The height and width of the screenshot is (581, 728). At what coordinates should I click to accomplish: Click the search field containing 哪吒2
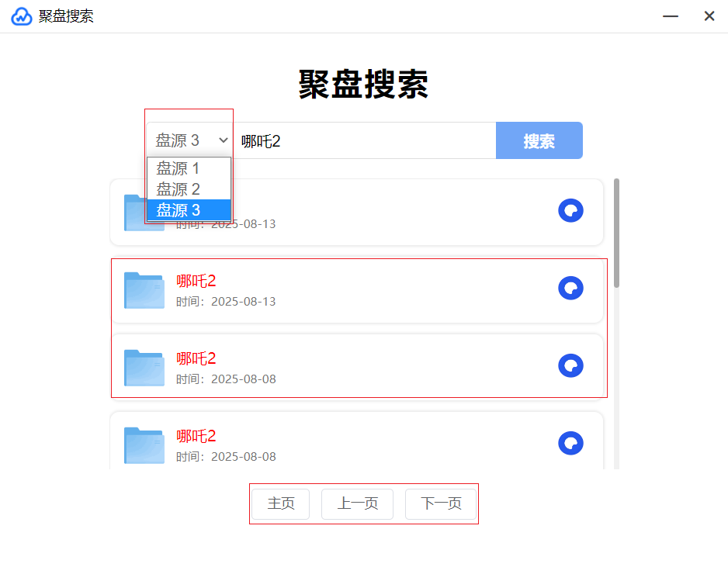(x=364, y=140)
